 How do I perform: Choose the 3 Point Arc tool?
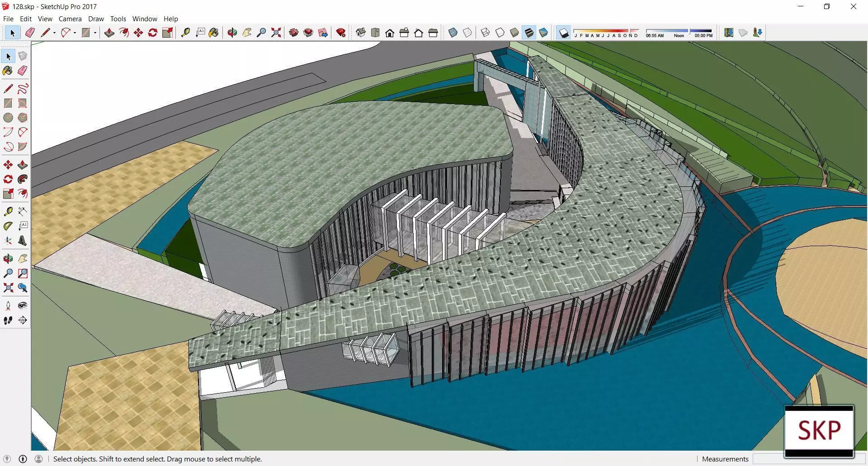8,147
